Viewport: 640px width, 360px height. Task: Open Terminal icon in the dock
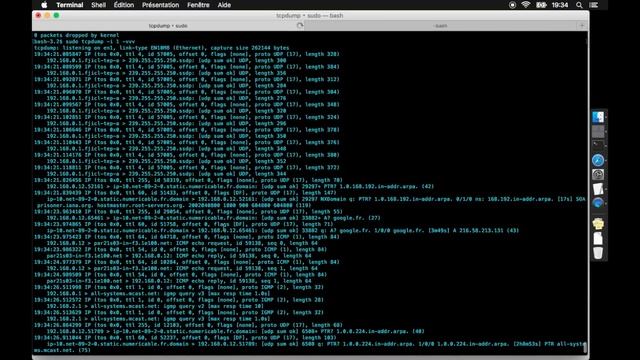pos(598,145)
